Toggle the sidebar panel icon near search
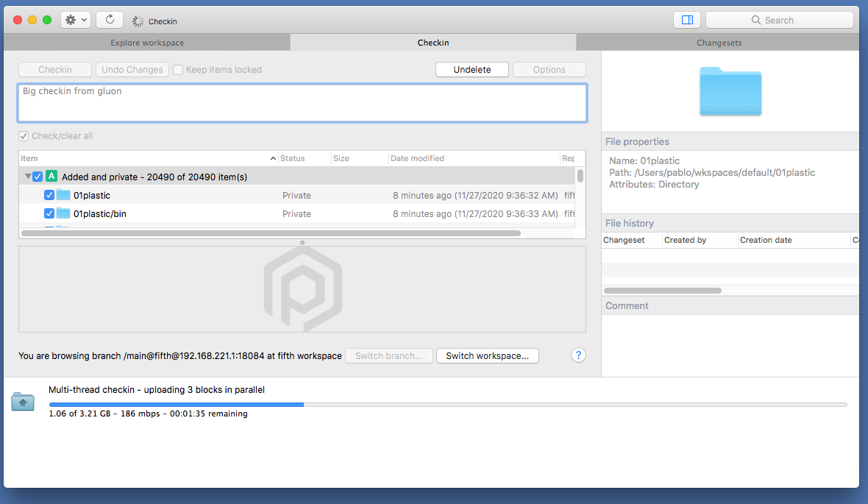The height and width of the screenshot is (504, 868). pyautogui.click(x=686, y=19)
